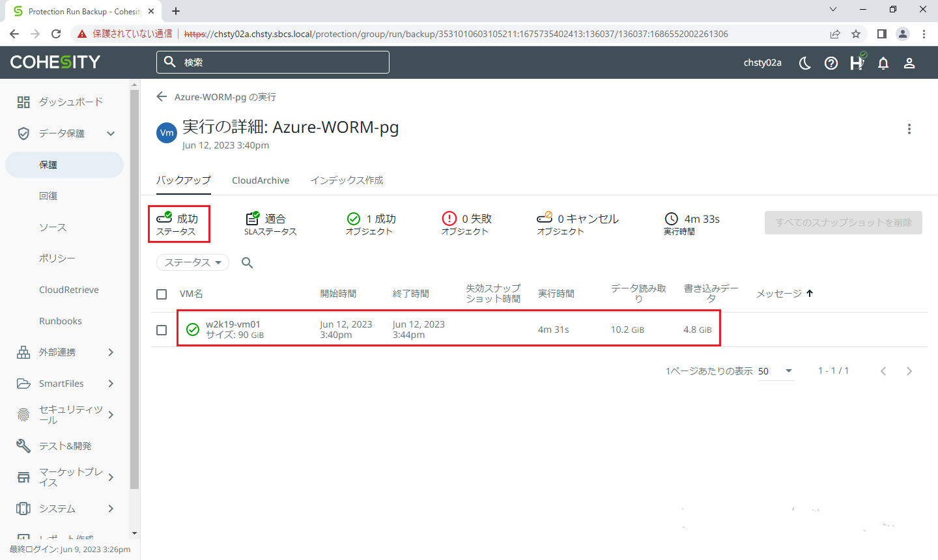Click the 実行時間 clock icon

[672, 219]
